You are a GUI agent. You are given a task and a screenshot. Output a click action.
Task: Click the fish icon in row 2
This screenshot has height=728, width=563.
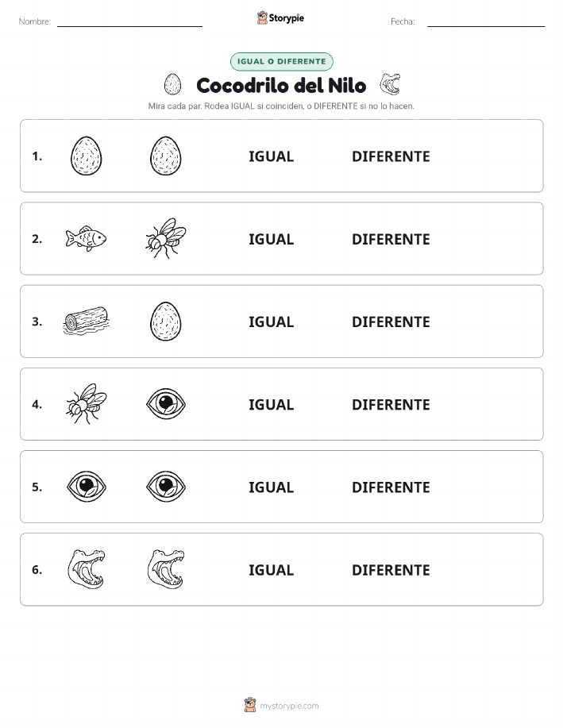click(86, 239)
